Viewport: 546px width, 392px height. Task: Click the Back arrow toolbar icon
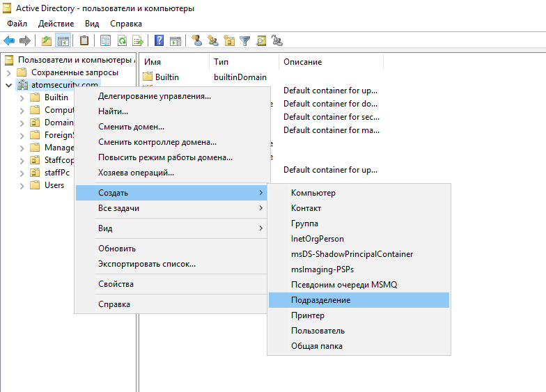[x=9, y=40]
